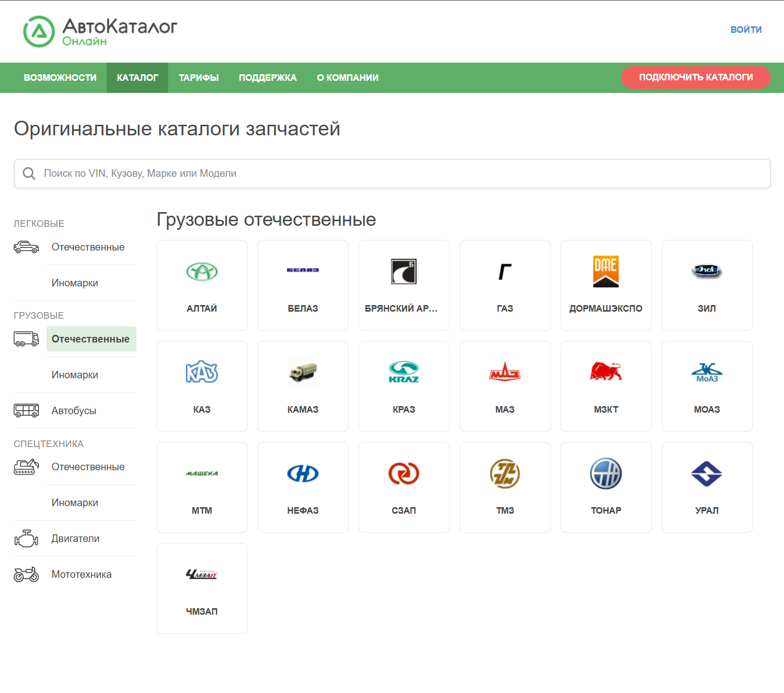Select the passenger car sidebar icon
The image size is (784, 693).
coord(26,247)
